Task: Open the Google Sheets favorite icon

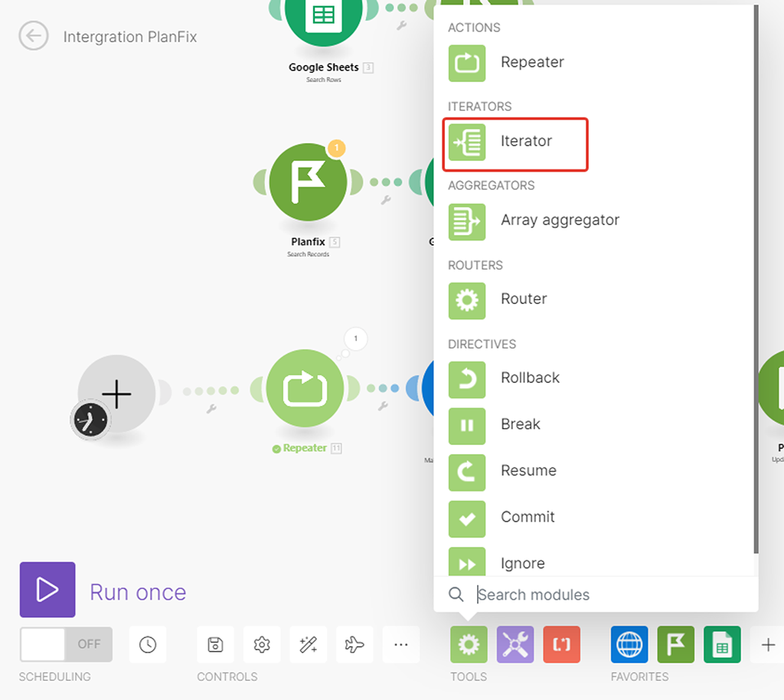Action: [722, 645]
